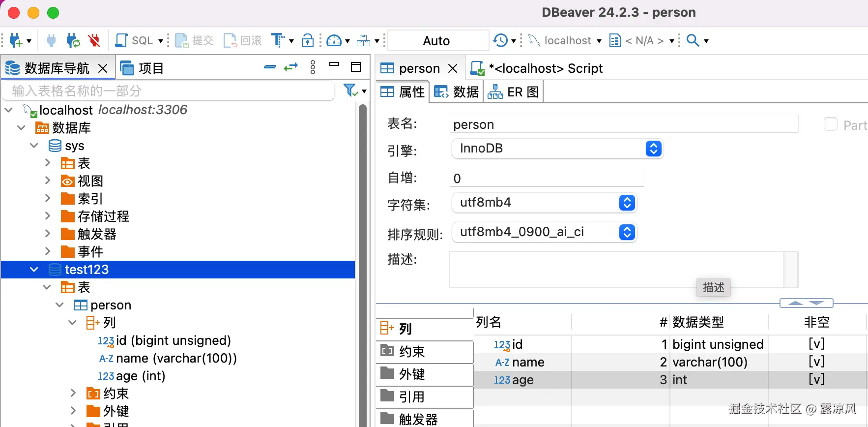Click the transaction mode T icon
Screen dimensions: 868x427
(x=278, y=40)
